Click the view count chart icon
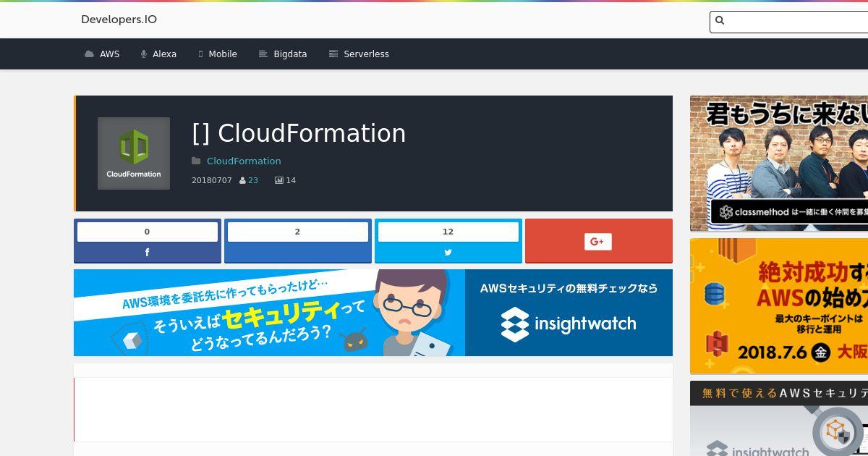The height and width of the screenshot is (456, 868). [x=278, y=180]
